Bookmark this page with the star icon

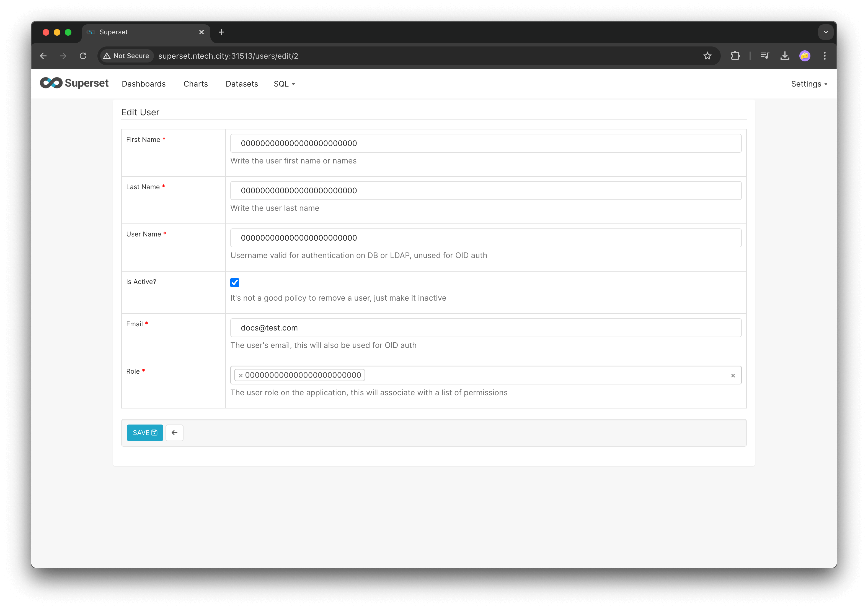point(707,56)
